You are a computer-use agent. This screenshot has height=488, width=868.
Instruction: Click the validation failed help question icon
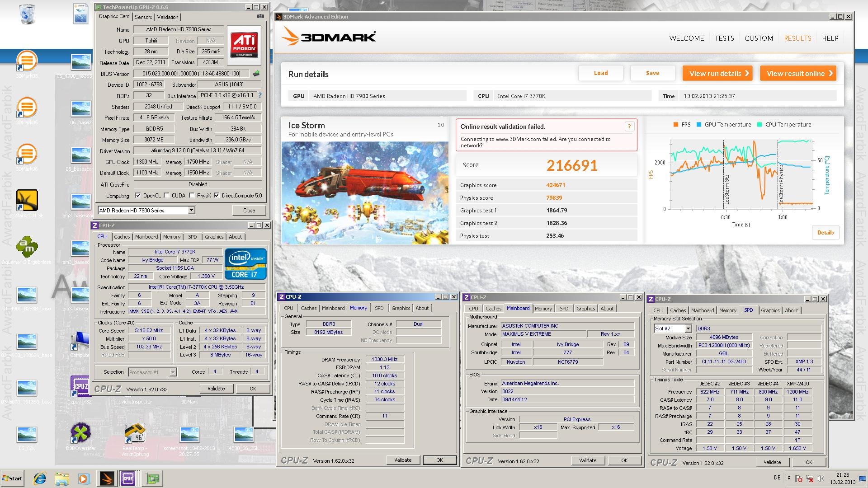629,127
